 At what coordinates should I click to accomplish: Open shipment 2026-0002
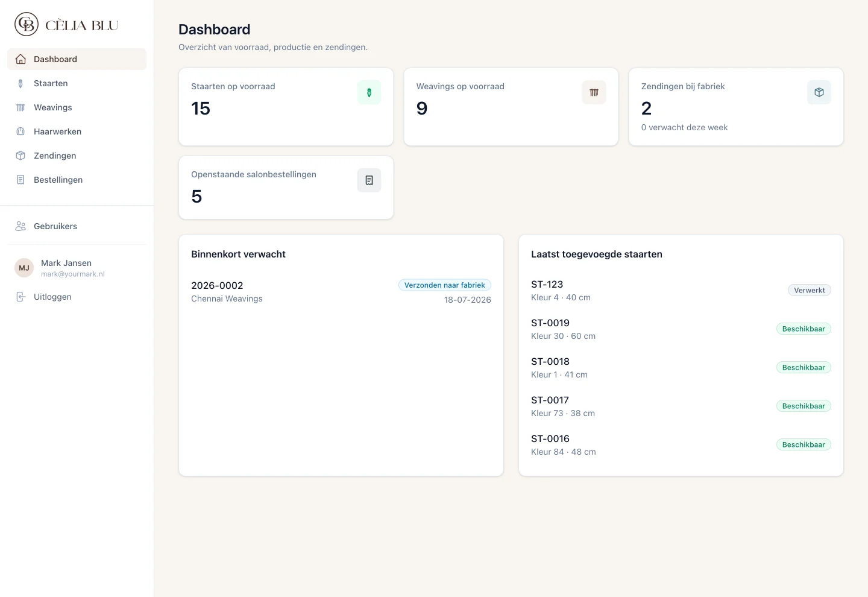click(341, 292)
